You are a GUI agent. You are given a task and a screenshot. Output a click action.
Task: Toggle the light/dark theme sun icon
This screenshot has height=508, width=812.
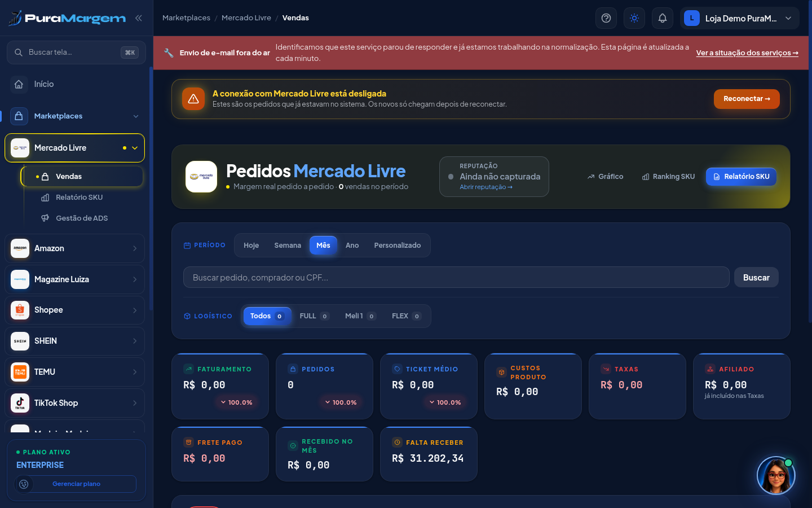(634, 18)
